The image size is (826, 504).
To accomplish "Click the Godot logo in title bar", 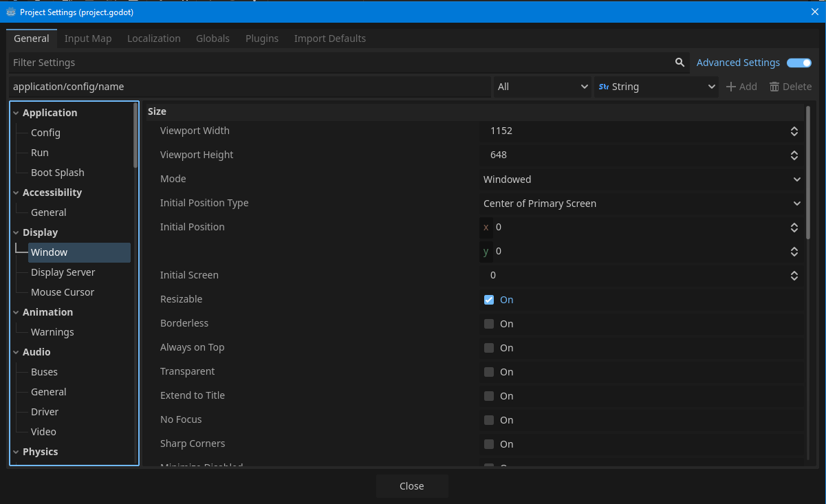I will 11,12.
